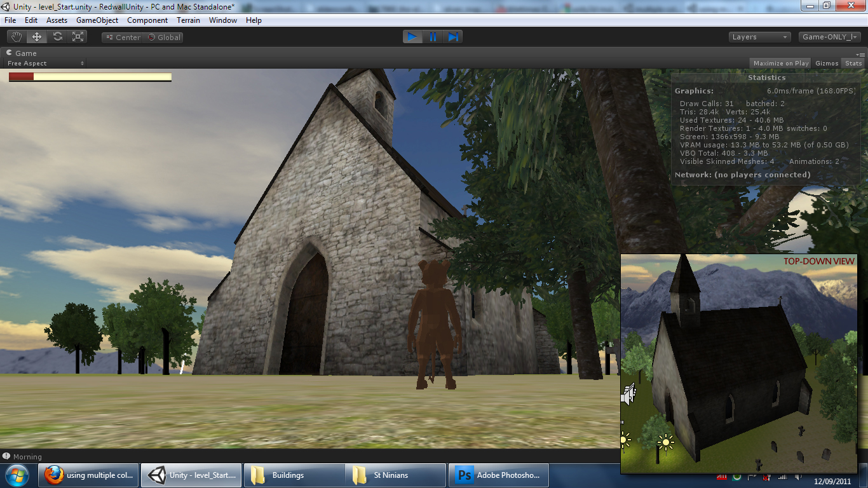
Task: Hide the Stats overlay via Stats toggle
Action: [x=853, y=63]
